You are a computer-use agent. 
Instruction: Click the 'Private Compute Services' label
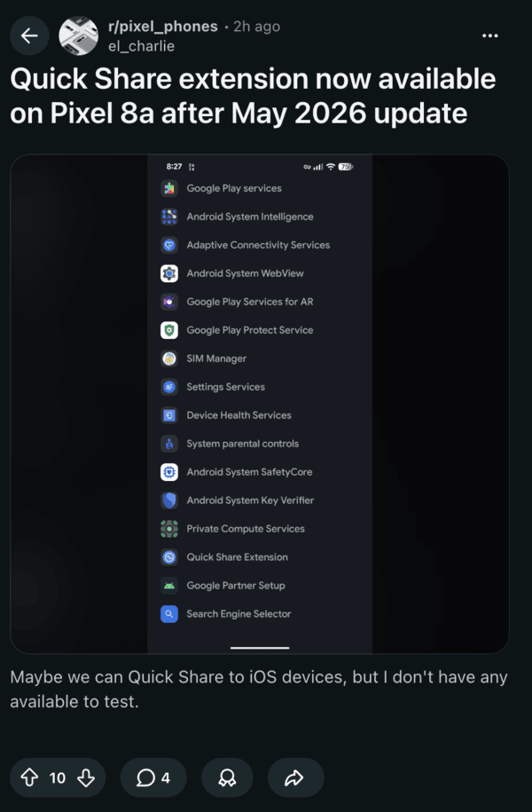click(x=246, y=529)
